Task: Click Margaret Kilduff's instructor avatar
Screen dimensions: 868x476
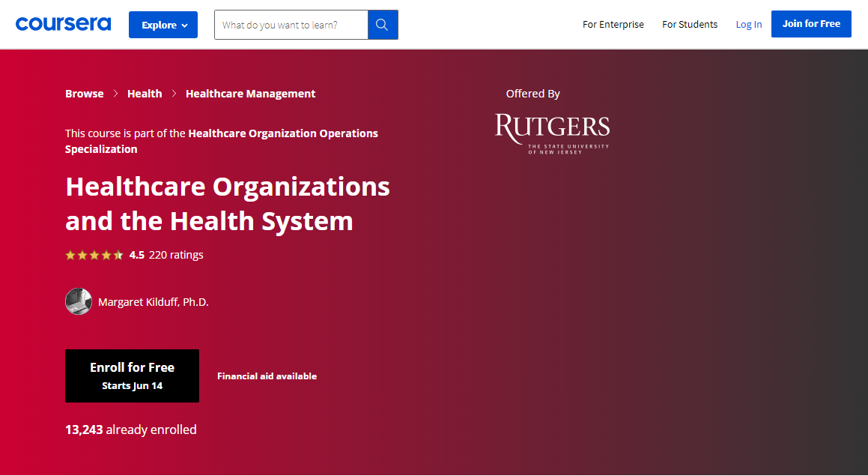Action: (79, 301)
